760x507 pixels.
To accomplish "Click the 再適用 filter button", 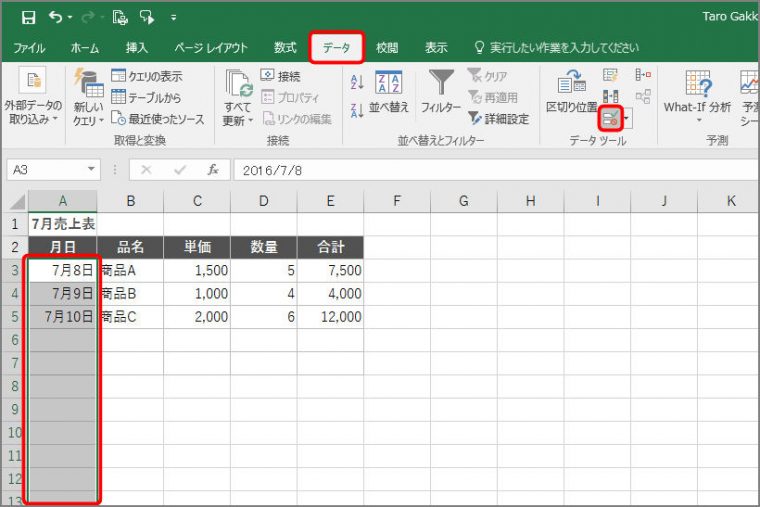I will pyautogui.click(x=492, y=97).
